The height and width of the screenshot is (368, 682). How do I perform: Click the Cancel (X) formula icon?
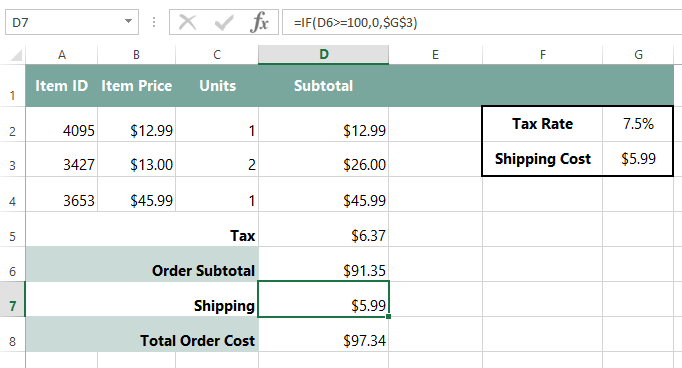click(187, 22)
